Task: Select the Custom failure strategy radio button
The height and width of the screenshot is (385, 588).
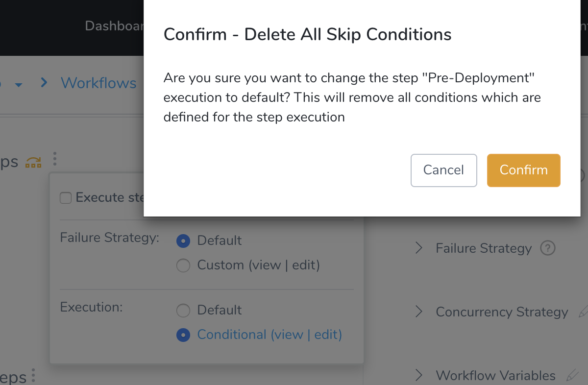Action: pyautogui.click(x=183, y=265)
